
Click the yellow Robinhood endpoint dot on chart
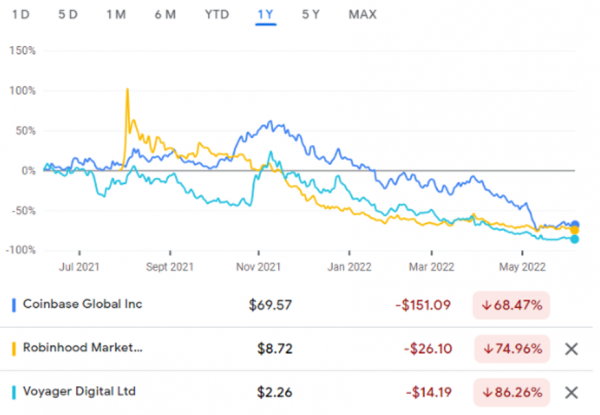point(575,230)
